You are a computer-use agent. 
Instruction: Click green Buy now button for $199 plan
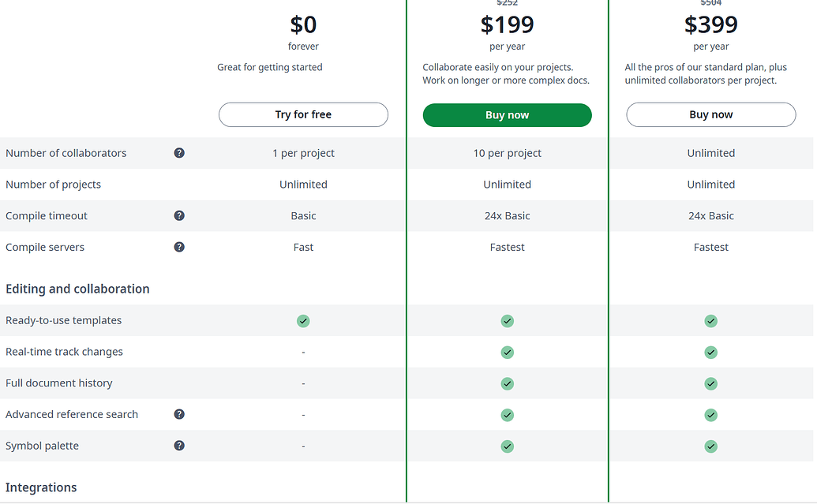click(507, 115)
